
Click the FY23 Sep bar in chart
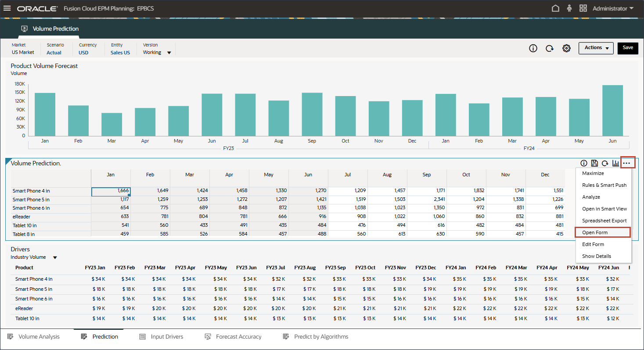(312, 114)
